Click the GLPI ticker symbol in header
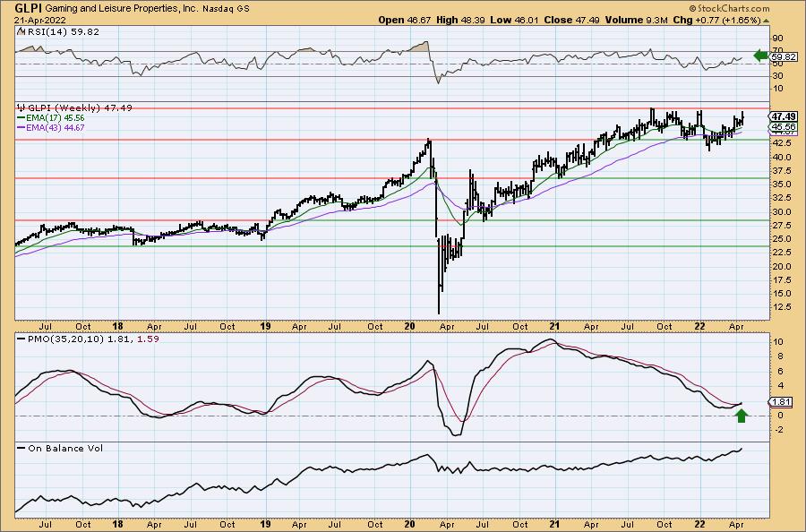Viewport: 806px width, 532px height. [29, 8]
